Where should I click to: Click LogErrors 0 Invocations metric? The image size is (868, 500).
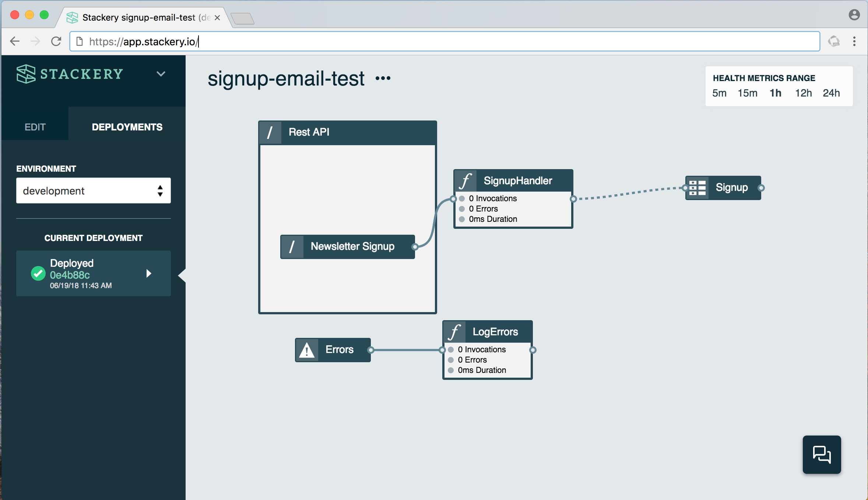[x=482, y=349]
